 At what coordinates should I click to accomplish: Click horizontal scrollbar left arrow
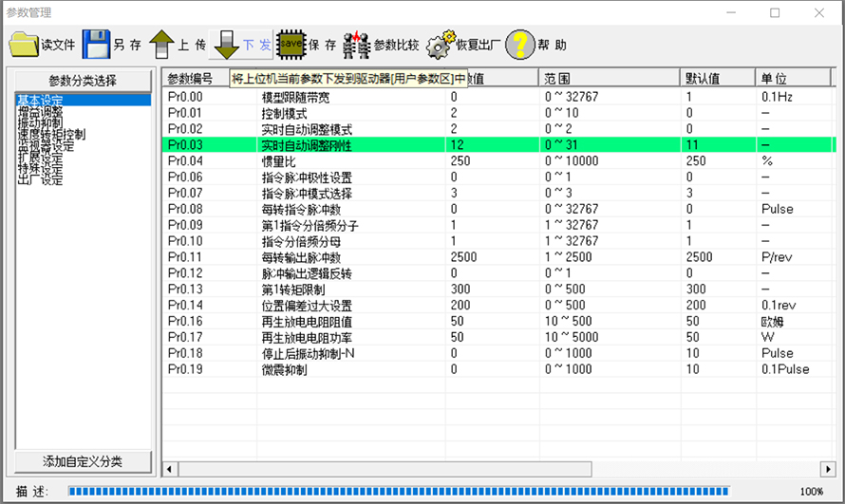click(171, 468)
